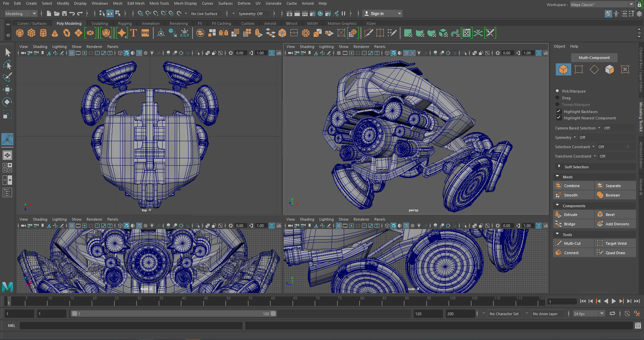644x340 pixels.
Task: Disable Highlight Backfaces checkbox
Action: pos(559,111)
